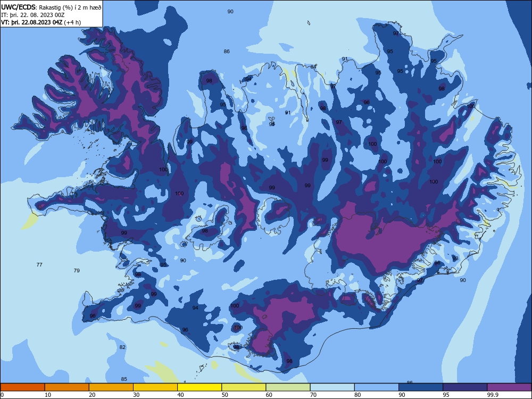This screenshot has height=399, width=532.
Task: Select the '10' legend tick label
Action: click(x=48, y=395)
